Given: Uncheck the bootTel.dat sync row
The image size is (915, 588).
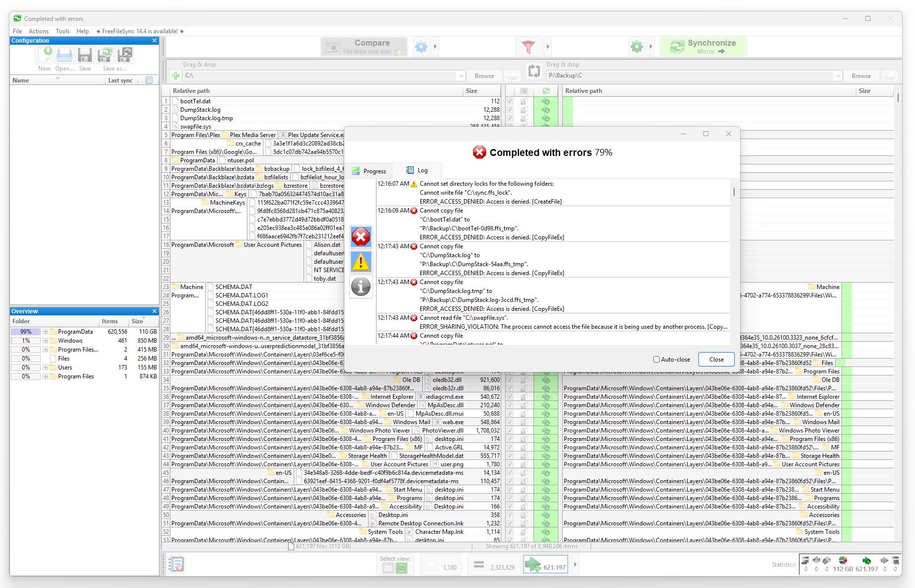Looking at the screenshot, I should coord(510,101).
